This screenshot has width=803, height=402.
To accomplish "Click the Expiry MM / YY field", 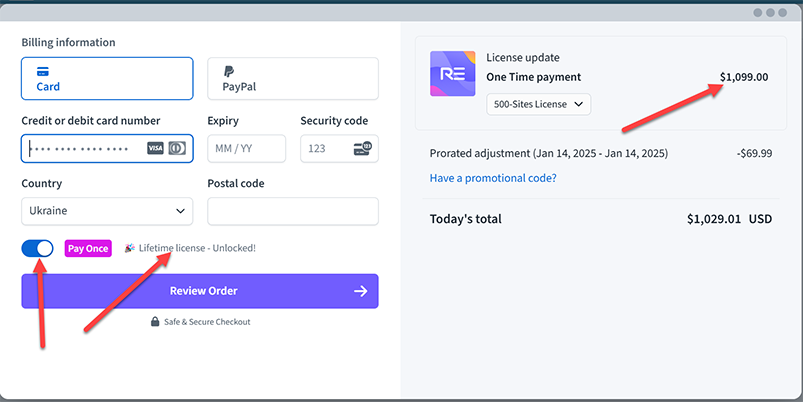I will 246,149.
